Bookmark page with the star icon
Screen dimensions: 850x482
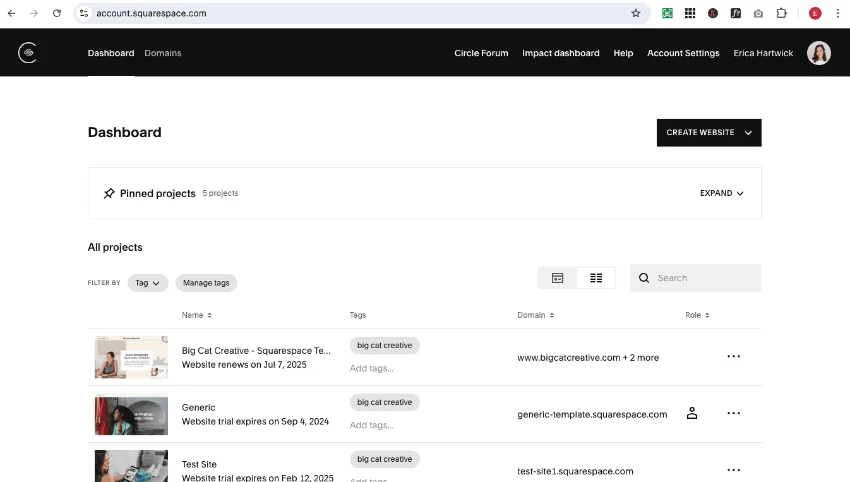tap(635, 13)
